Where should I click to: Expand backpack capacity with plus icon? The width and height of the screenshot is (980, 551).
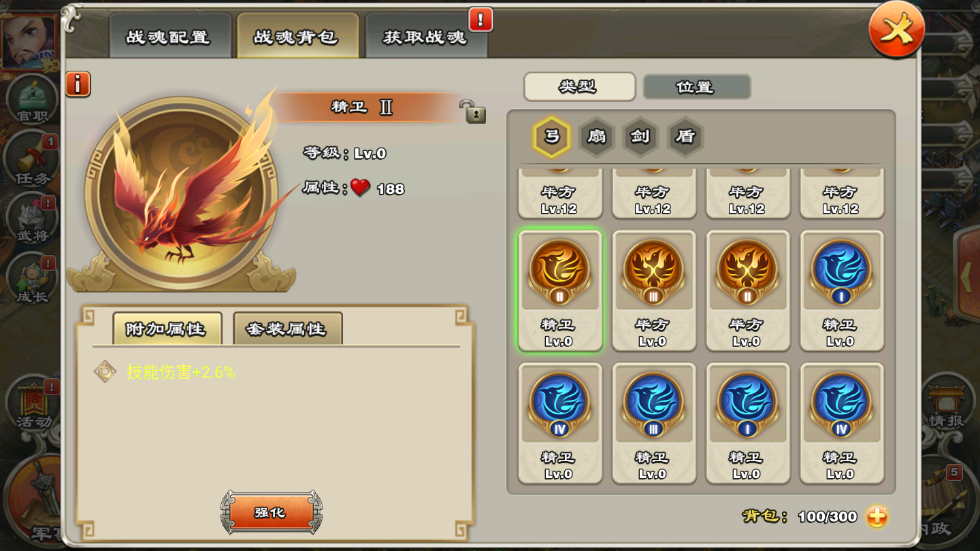877,516
